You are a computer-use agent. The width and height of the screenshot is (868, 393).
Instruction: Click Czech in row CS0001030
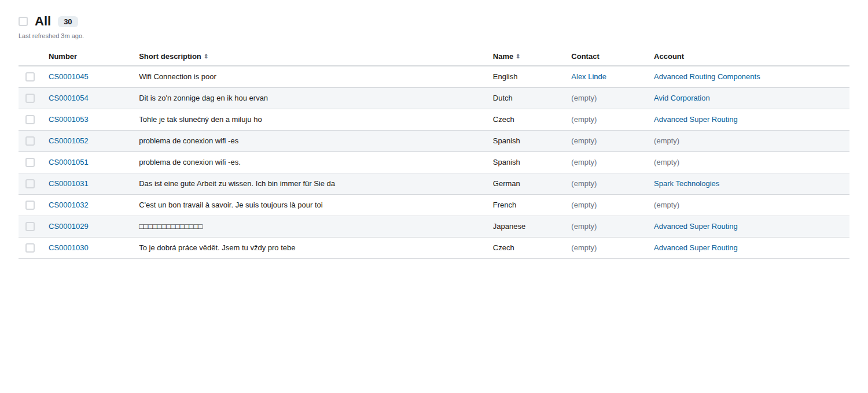[503, 248]
